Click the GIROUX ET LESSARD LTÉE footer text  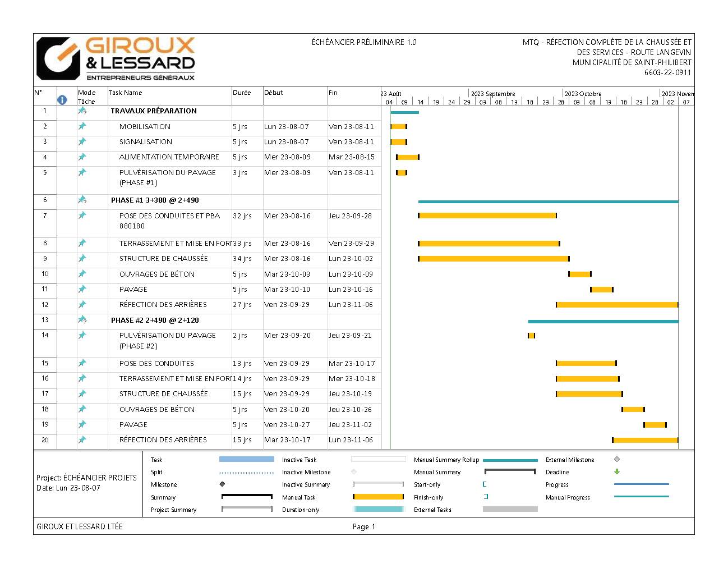click(x=80, y=526)
